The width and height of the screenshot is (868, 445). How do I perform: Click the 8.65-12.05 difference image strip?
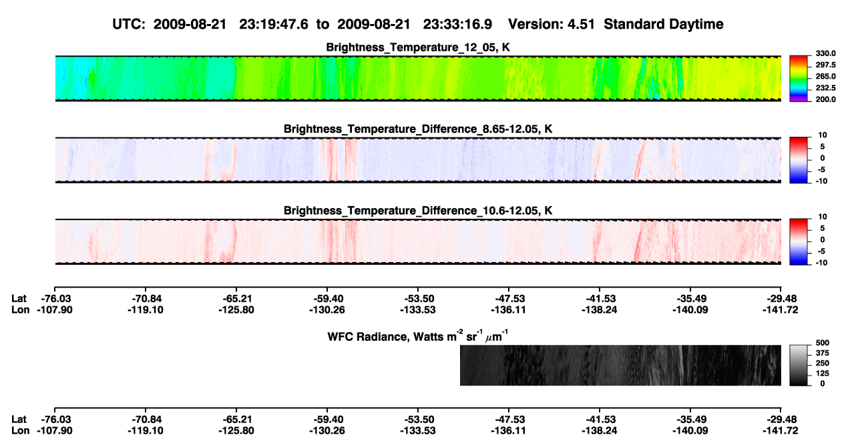417,160
